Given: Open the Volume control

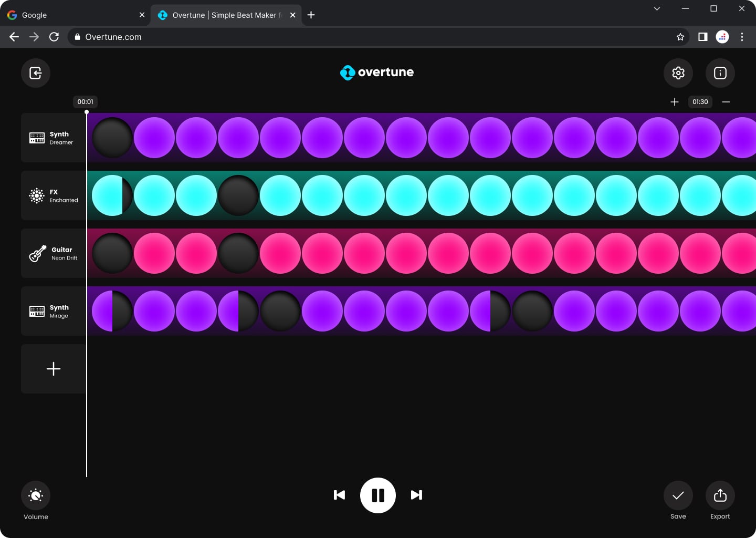Looking at the screenshot, I should (35, 495).
